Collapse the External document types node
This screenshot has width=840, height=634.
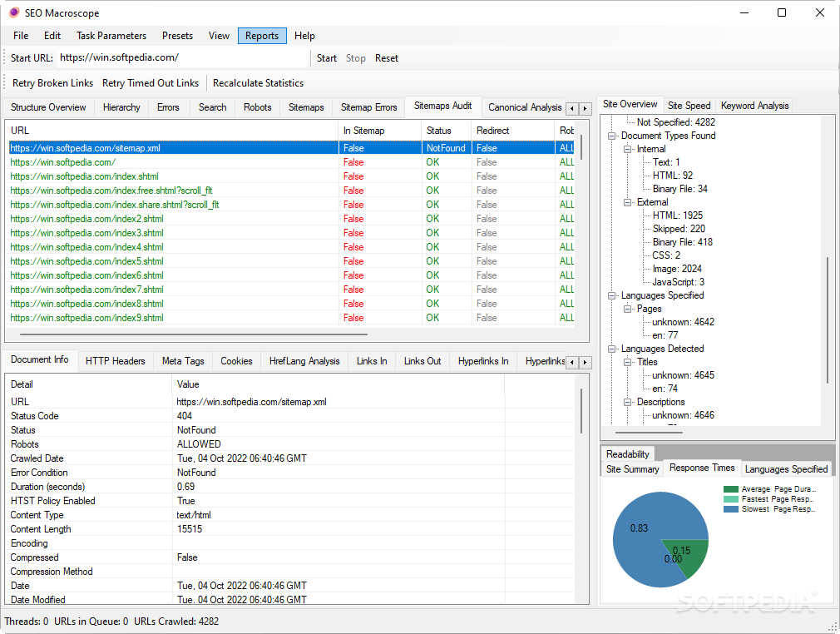pyautogui.click(x=627, y=202)
